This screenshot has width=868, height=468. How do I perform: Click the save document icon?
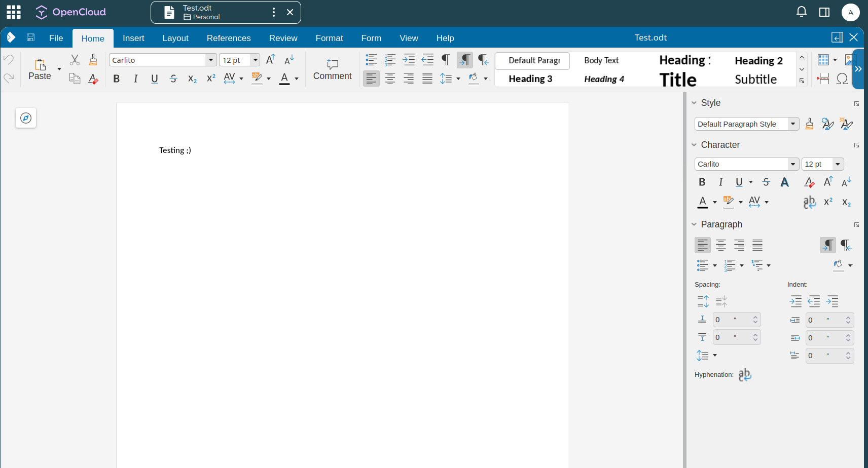click(31, 37)
